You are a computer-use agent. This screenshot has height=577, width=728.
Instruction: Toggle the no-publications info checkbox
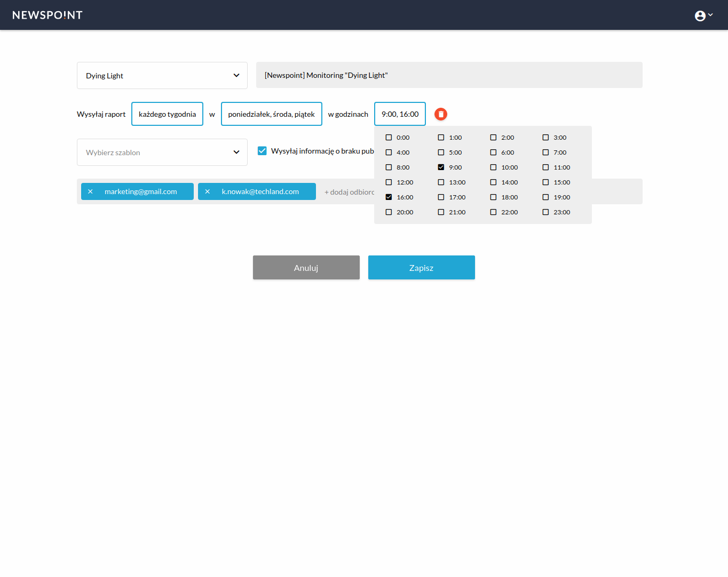pyautogui.click(x=262, y=151)
